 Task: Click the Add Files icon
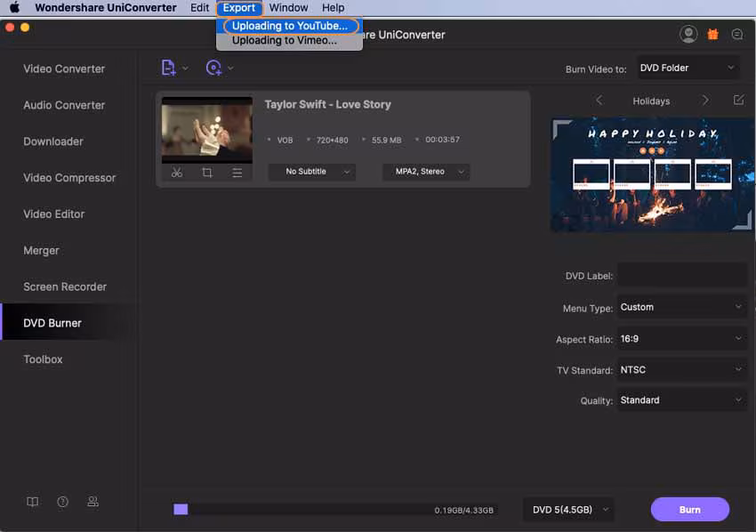pos(168,68)
